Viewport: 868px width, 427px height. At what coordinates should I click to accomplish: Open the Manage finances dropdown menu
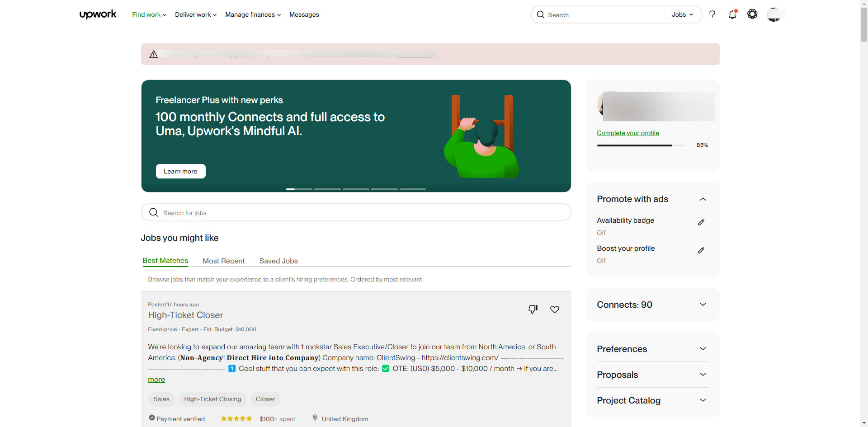click(253, 14)
